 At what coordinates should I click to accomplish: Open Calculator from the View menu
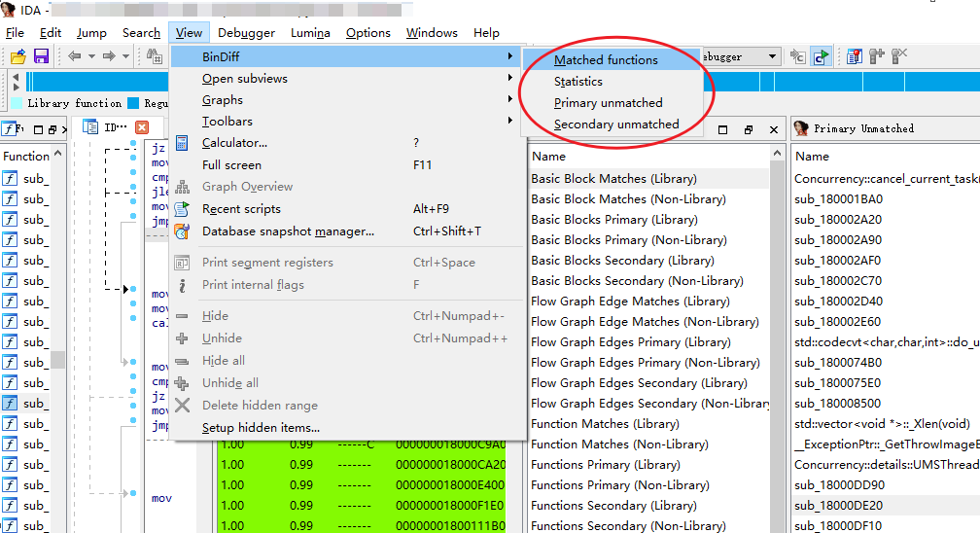click(234, 143)
